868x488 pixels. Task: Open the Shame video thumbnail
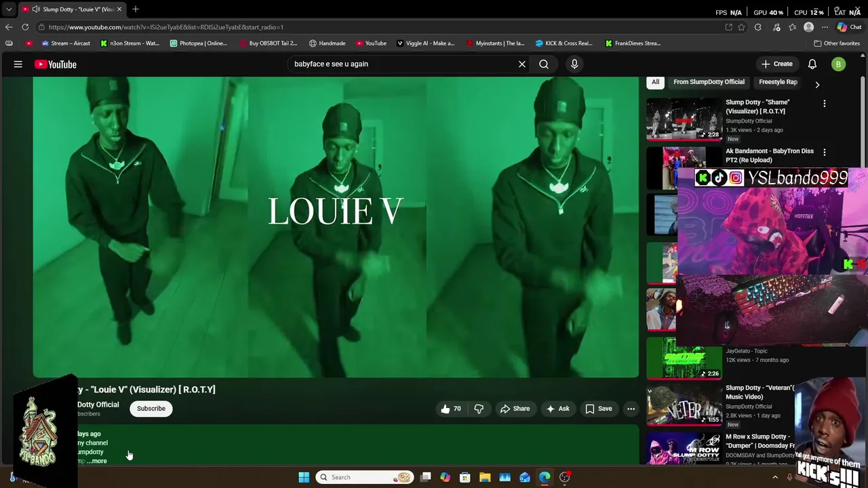coord(684,119)
